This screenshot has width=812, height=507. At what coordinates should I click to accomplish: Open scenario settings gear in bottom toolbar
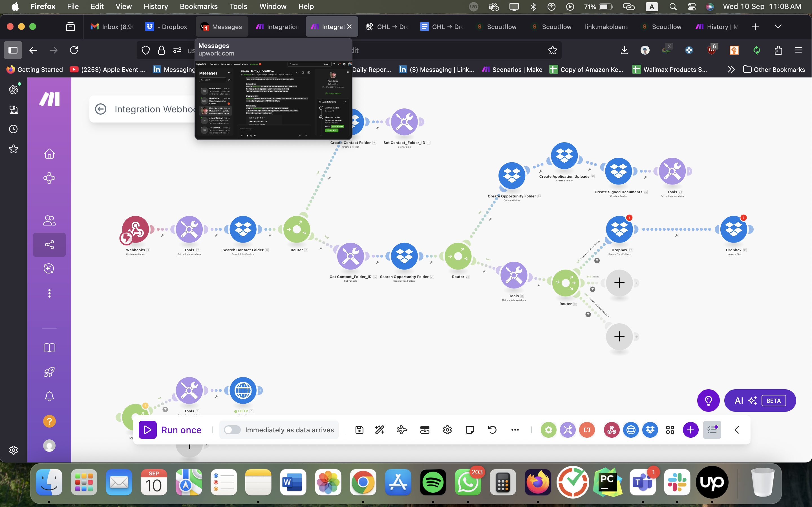(447, 430)
